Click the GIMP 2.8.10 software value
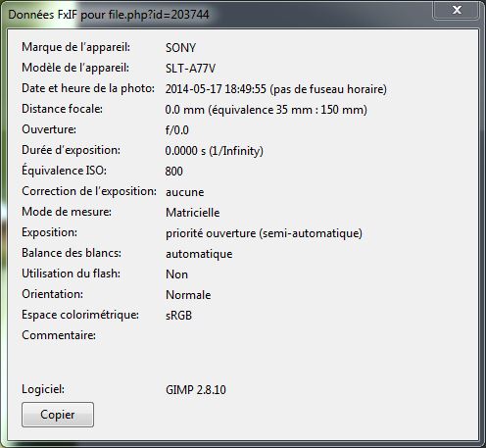The height and width of the screenshot is (448, 486). pyautogui.click(x=196, y=390)
